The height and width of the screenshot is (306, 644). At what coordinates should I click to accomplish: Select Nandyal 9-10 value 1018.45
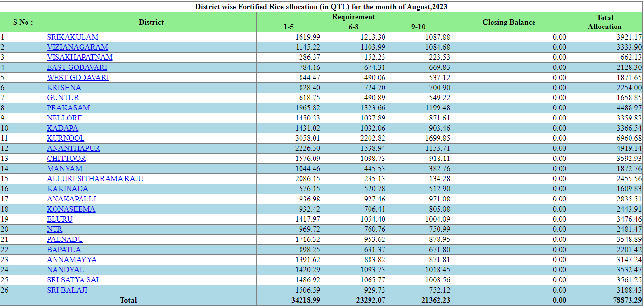(438, 270)
